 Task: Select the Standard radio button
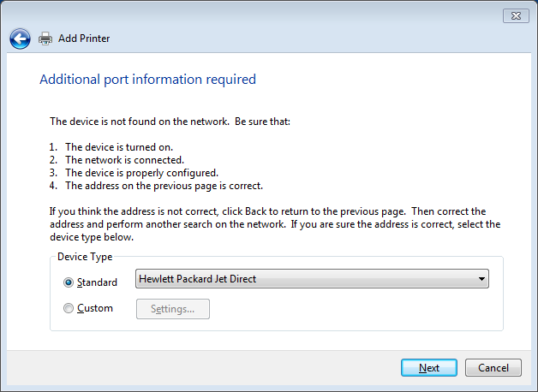[69, 282]
